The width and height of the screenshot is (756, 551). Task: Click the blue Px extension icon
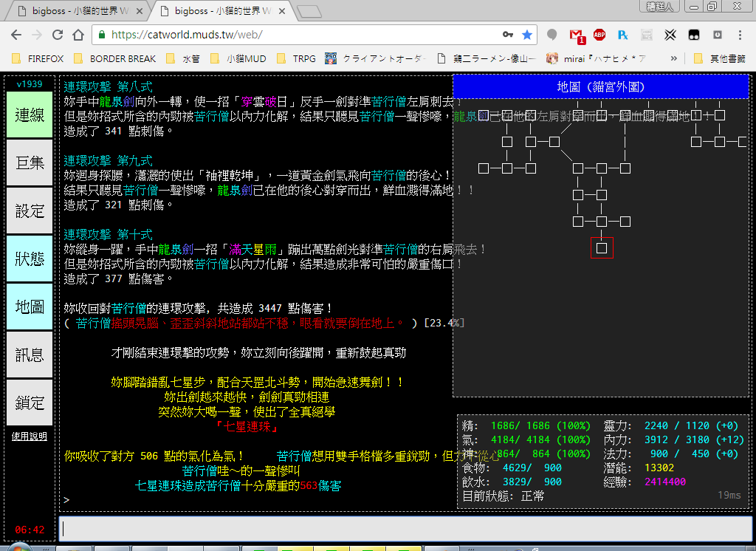622,35
